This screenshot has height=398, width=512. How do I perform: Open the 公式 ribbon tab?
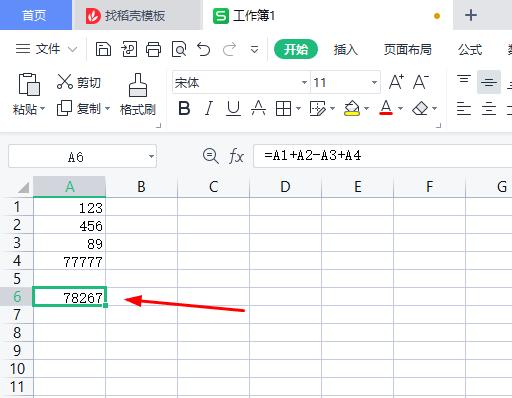coord(470,50)
